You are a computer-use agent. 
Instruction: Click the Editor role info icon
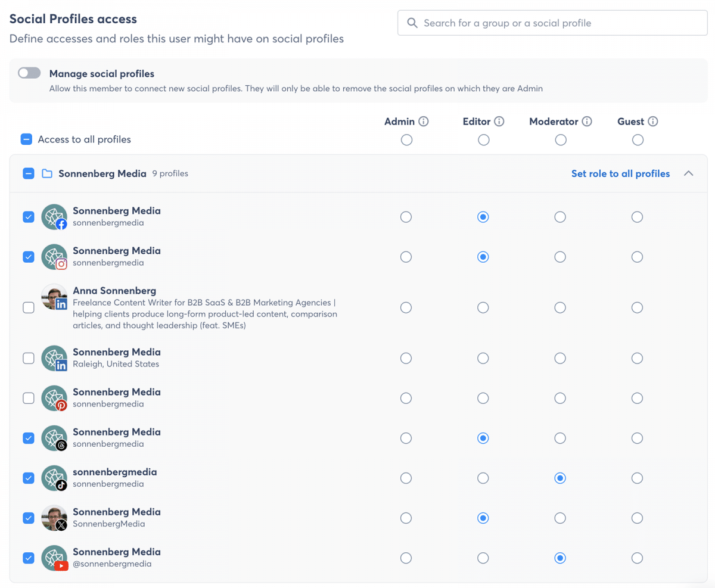point(499,122)
